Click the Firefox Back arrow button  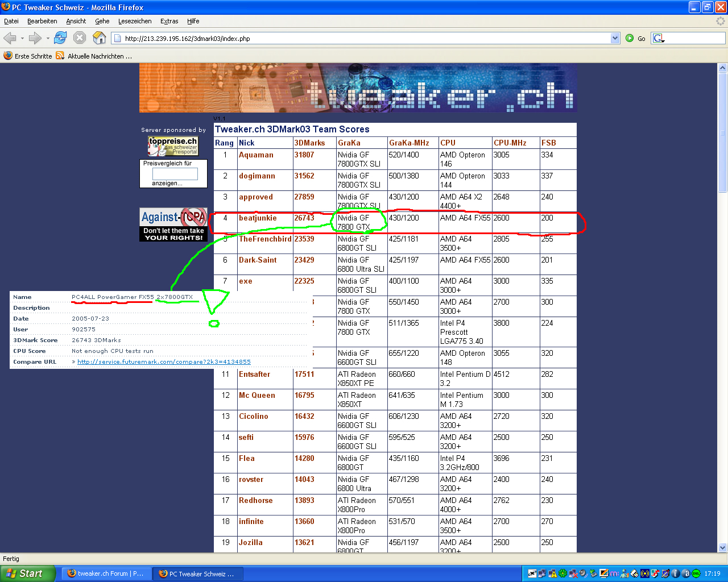point(10,38)
